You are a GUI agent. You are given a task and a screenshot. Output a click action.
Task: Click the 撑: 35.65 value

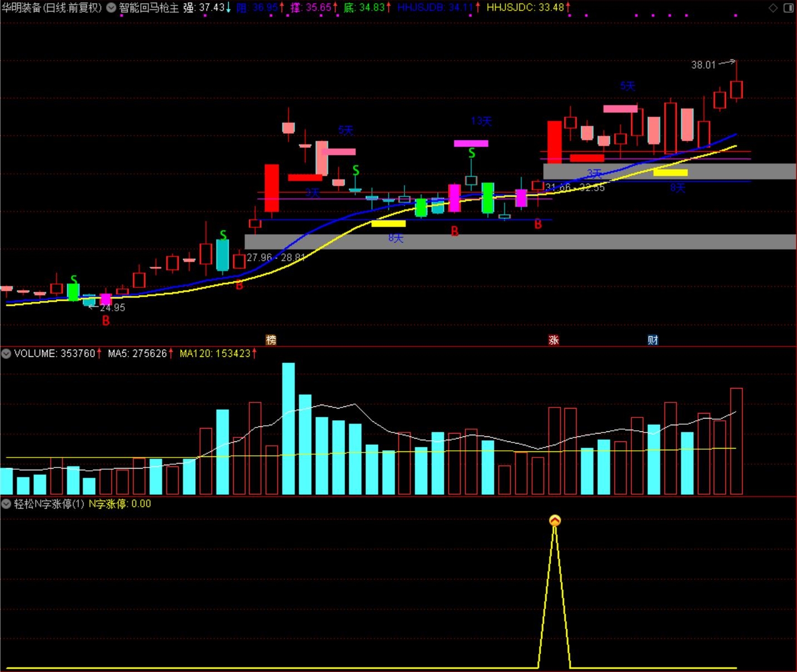click(x=314, y=8)
